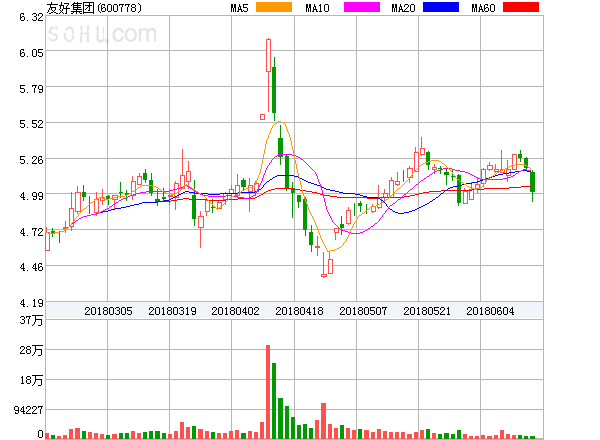Click the 6.05 price axis label
Viewport: 600px width, 440px height.
click(31, 53)
